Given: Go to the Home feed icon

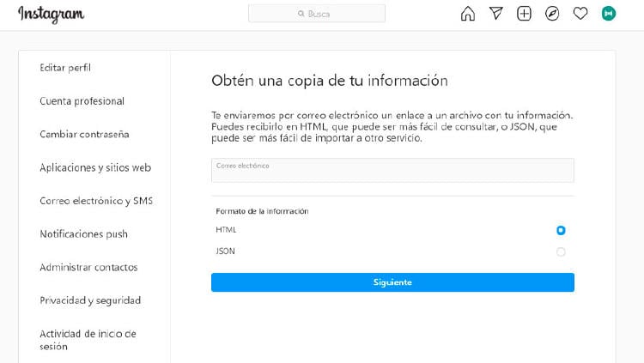Looking at the screenshot, I should 468,14.
